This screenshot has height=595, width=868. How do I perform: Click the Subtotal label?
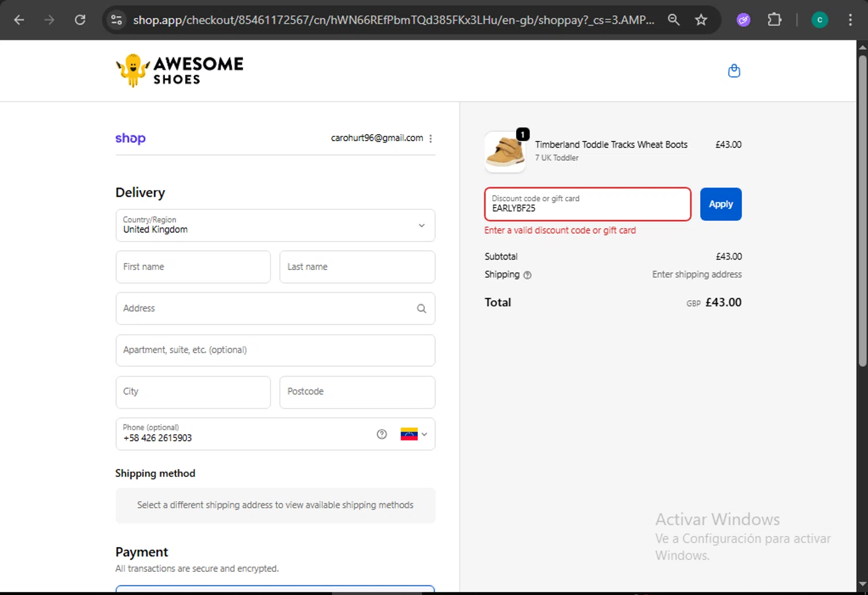point(501,257)
